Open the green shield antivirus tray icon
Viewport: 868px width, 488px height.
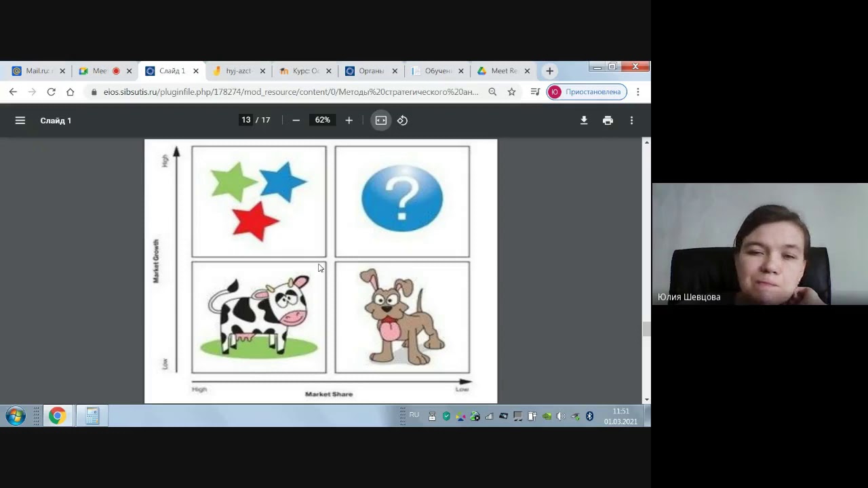click(446, 416)
